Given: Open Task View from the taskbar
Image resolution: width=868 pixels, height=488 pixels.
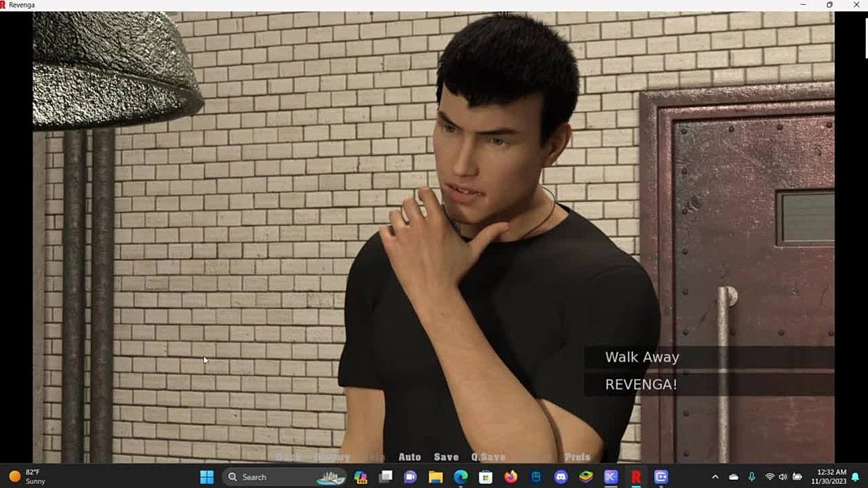Looking at the screenshot, I should [385, 477].
